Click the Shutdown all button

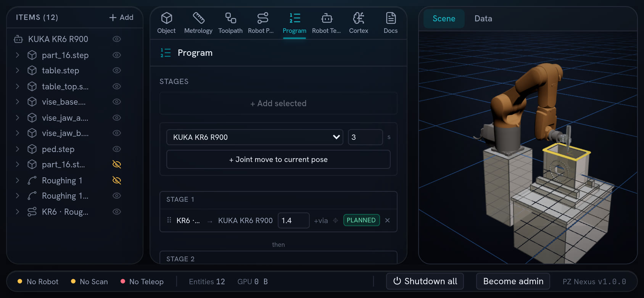click(425, 281)
